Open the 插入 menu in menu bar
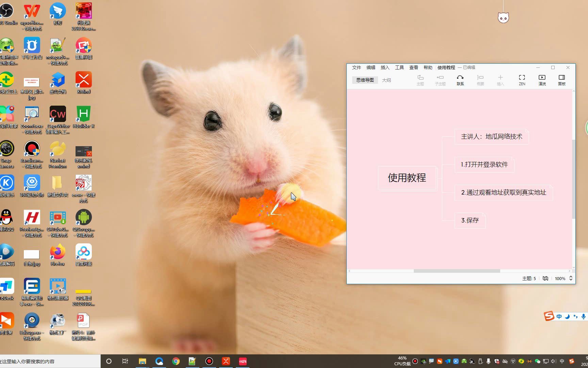 pos(385,67)
